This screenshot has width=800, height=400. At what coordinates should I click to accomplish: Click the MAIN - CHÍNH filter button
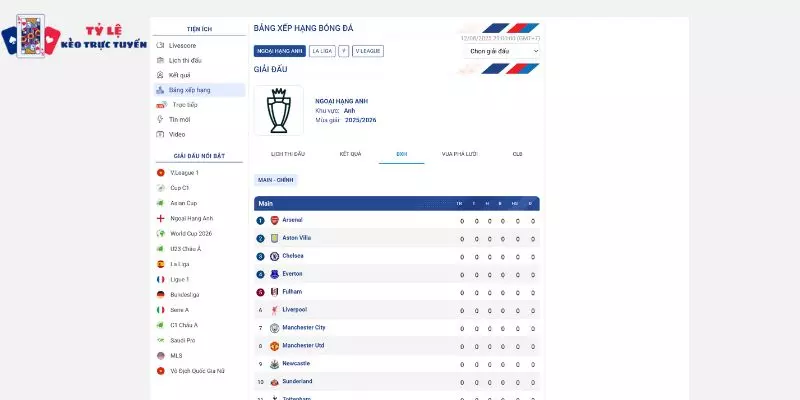click(276, 180)
